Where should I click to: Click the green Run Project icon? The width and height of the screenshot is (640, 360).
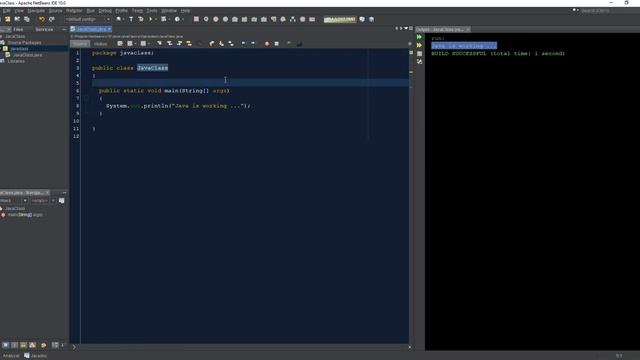(x=151, y=19)
